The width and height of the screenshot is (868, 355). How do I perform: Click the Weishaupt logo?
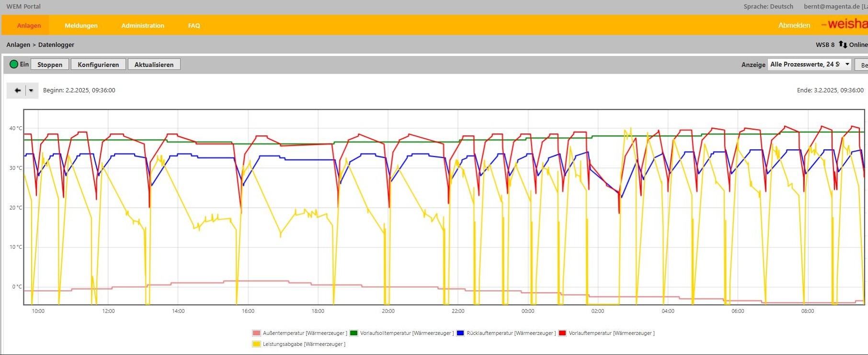pos(844,24)
